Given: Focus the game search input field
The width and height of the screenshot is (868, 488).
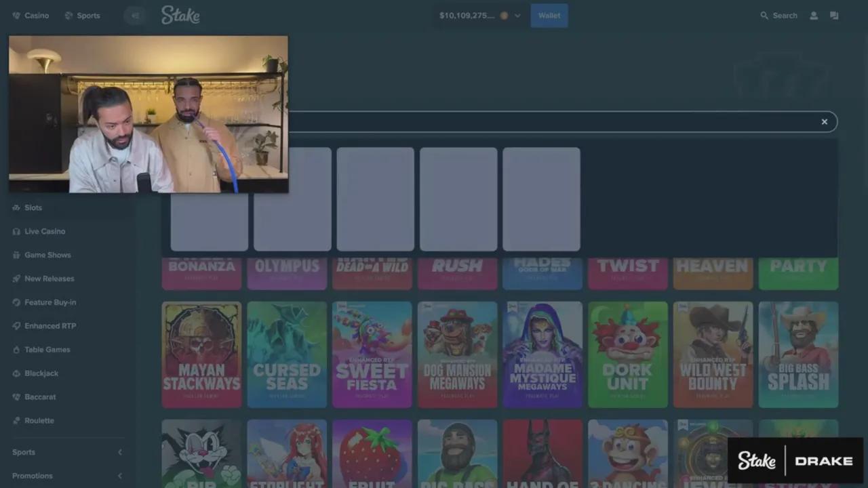Looking at the screenshot, I should coord(563,122).
